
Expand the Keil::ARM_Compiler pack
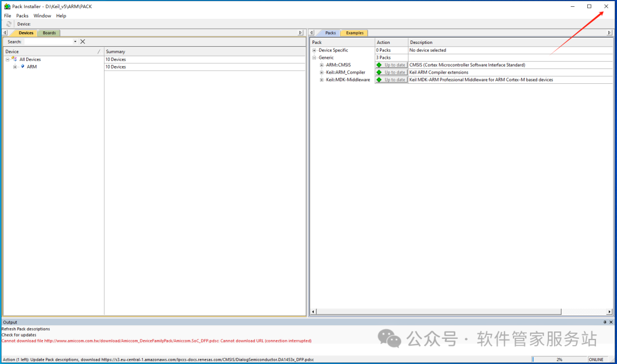pyautogui.click(x=322, y=72)
